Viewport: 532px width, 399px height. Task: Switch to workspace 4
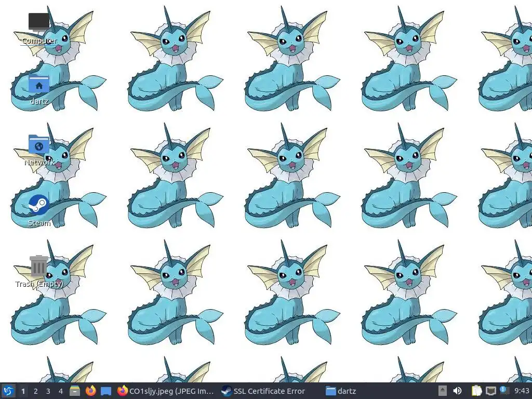61,391
